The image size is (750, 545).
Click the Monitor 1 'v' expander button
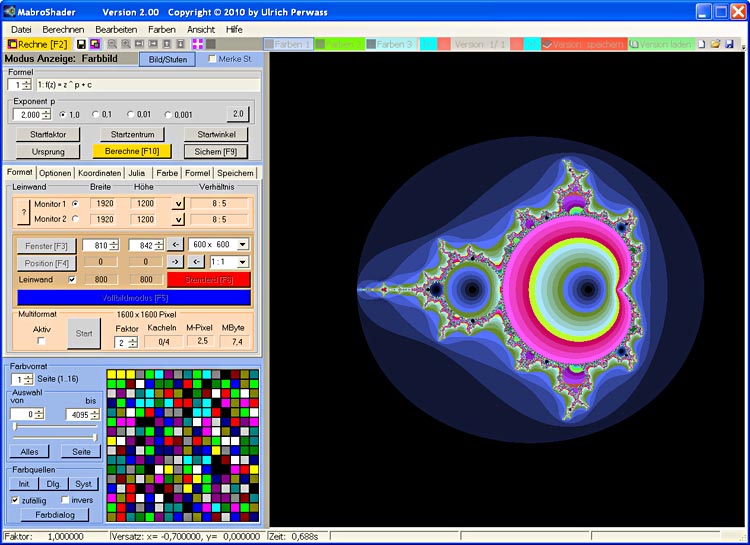click(178, 204)
